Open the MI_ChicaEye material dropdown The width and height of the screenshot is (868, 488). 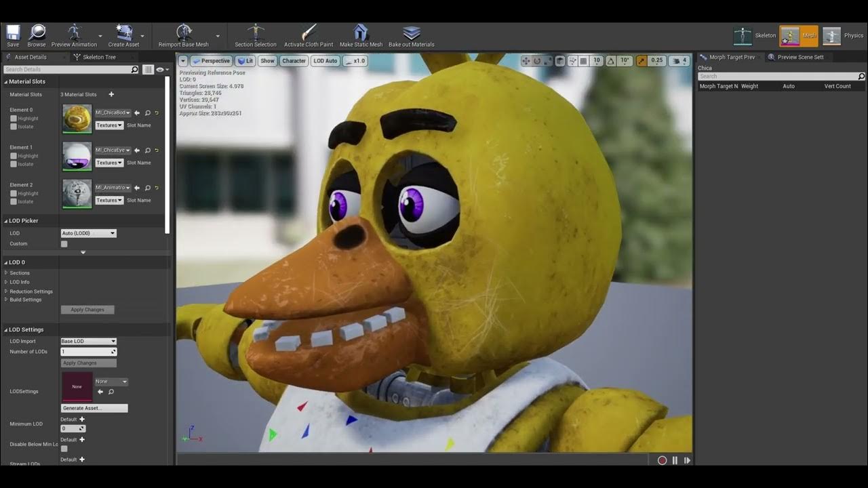pyautogui.click(x=113, y=150)
